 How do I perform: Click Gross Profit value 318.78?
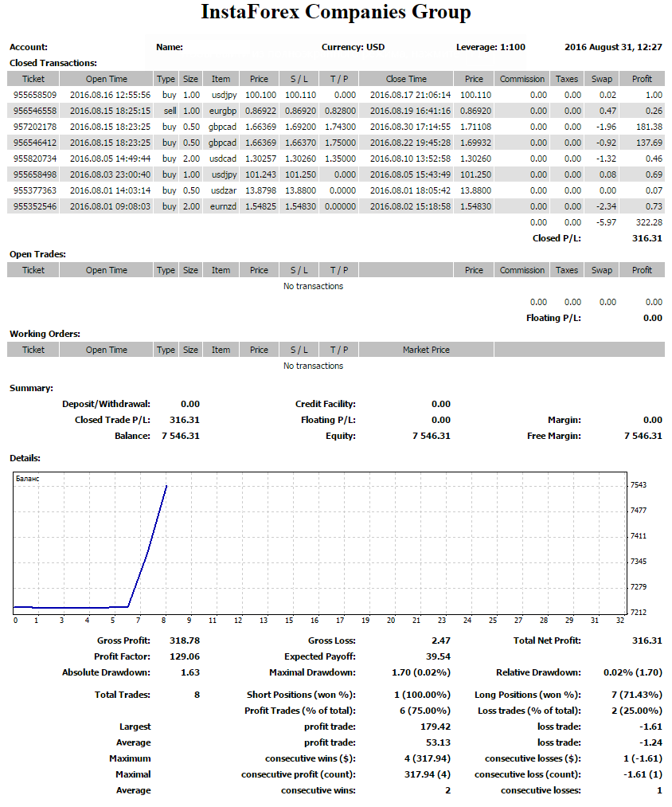185,641
